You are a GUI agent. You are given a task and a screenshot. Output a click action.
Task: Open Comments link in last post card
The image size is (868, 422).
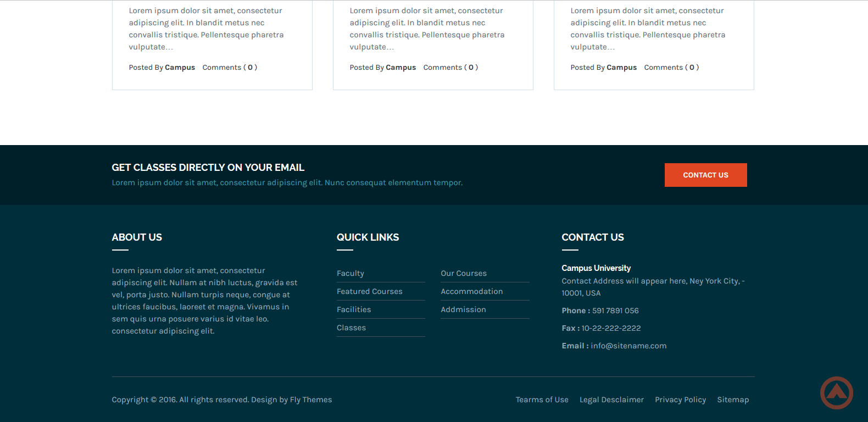(x=671, y=68)
